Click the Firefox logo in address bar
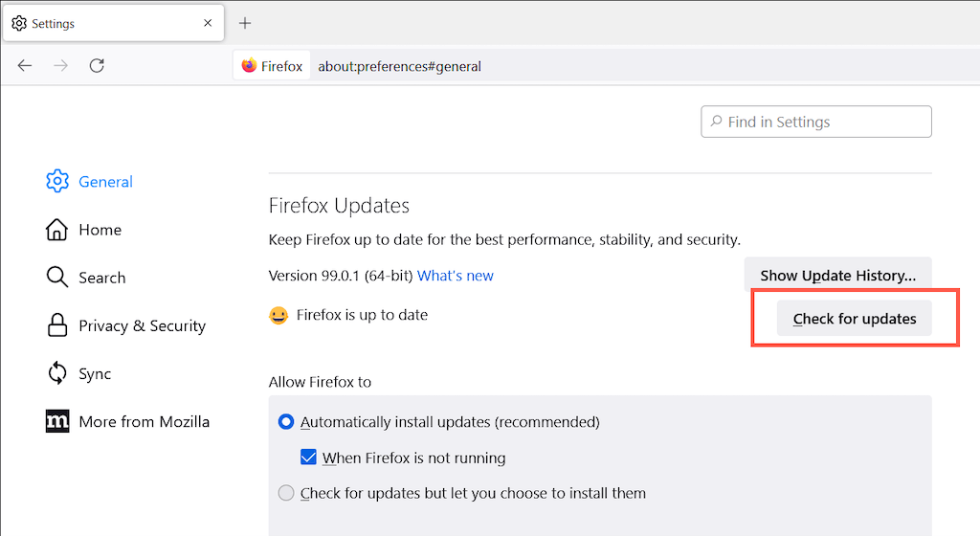The height and width of the screenshot is (536, 980). click(250, 66)
